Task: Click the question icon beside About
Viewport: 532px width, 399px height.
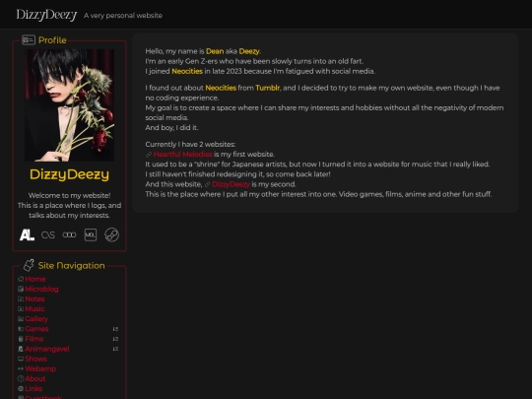Action: [x=21, y=378]
